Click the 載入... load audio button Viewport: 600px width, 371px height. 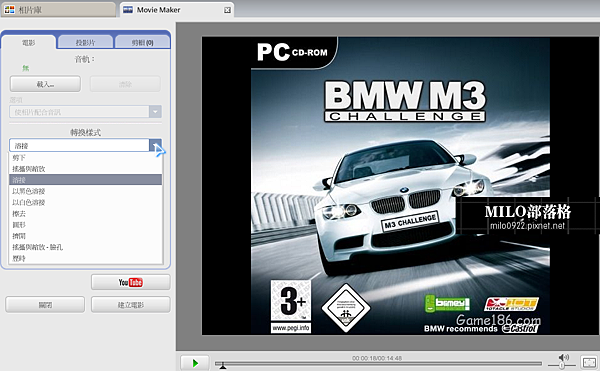(x=45, y=84)
